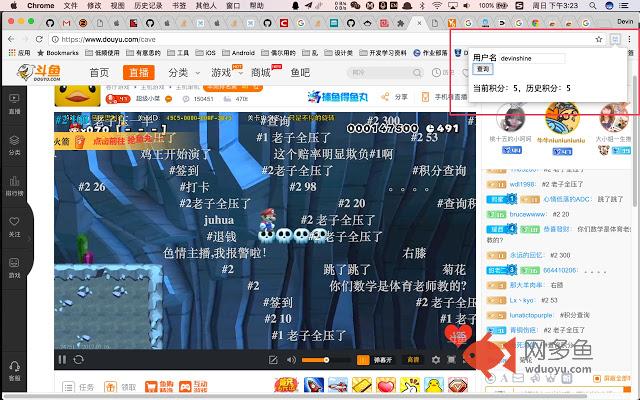Open 游戏 in the left sidebar

pos(14,267)
